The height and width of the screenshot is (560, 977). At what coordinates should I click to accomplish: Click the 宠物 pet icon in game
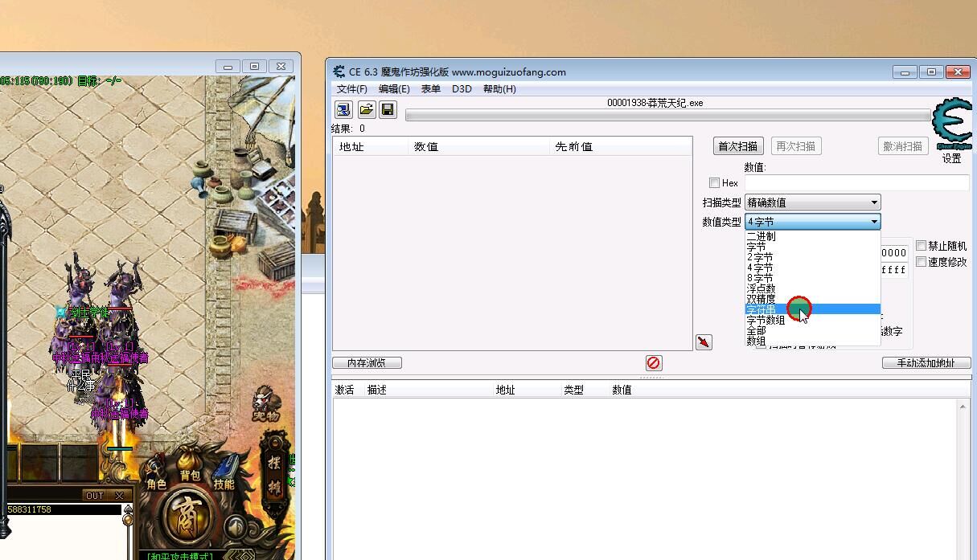pyautogui.click(x=265, y=404)
